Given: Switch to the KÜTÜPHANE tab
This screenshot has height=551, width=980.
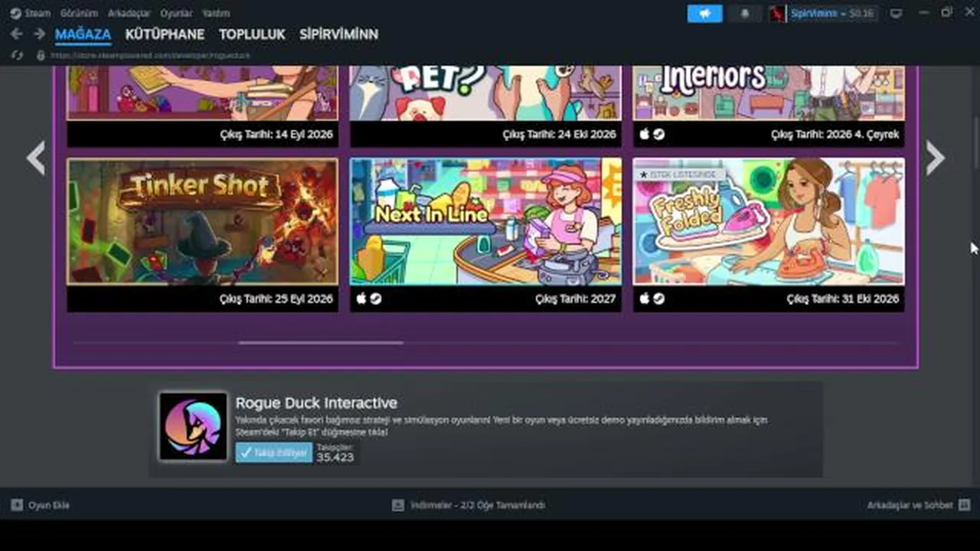Looking at the screenshot, I should click(165, 34).
